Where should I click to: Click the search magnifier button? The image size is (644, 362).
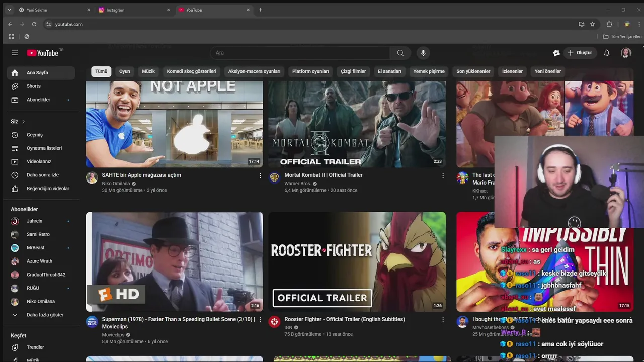coord(400,53)
